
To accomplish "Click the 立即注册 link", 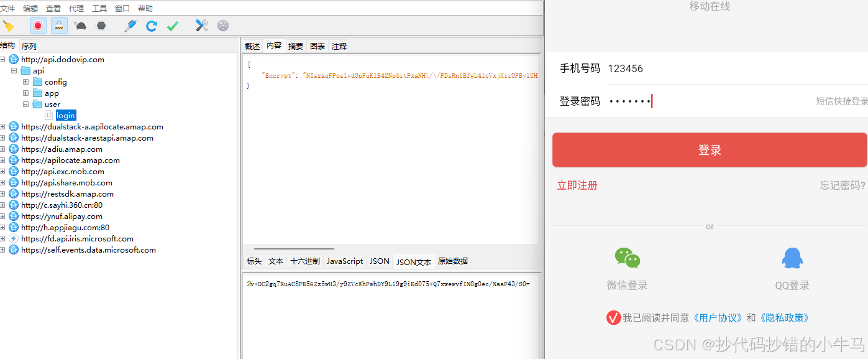I will (577, 185).
